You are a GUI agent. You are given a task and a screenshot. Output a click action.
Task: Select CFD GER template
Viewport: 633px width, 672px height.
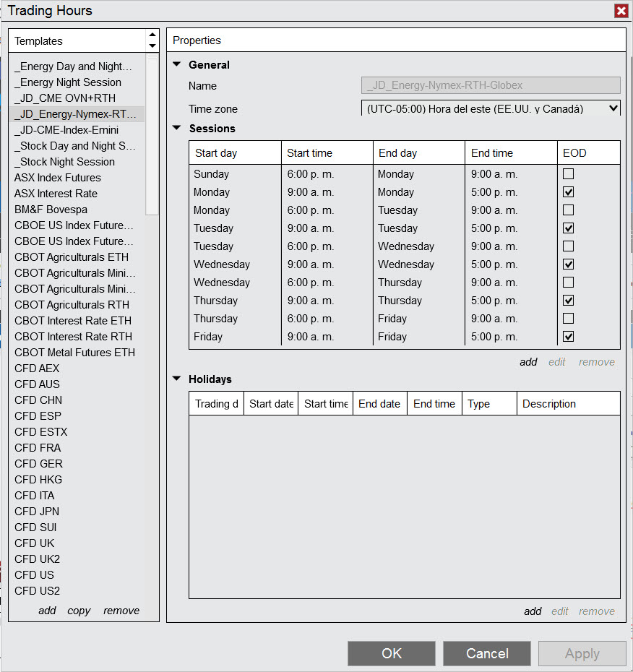[77, 464]
